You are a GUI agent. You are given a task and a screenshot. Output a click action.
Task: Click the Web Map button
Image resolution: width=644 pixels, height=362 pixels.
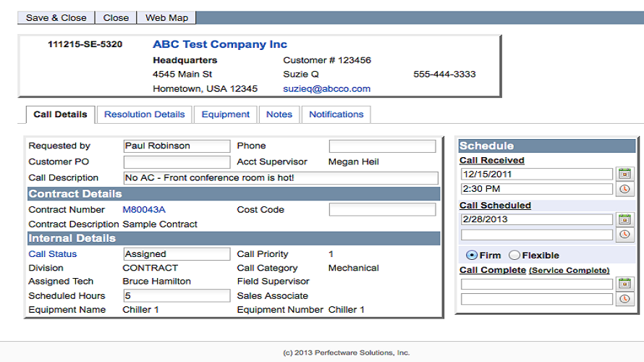(x=166, y=18)
